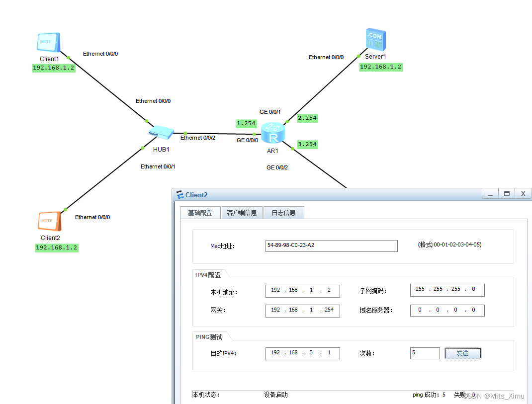Viewport: 532px width, 404px height.
Task: Click the 网关 address field
Action: 302,310
